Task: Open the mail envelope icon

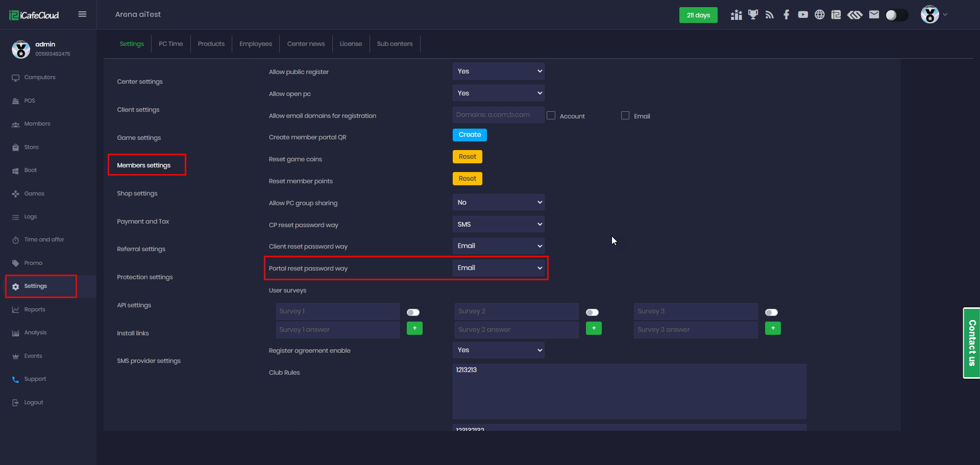Action: coord(874,15)
